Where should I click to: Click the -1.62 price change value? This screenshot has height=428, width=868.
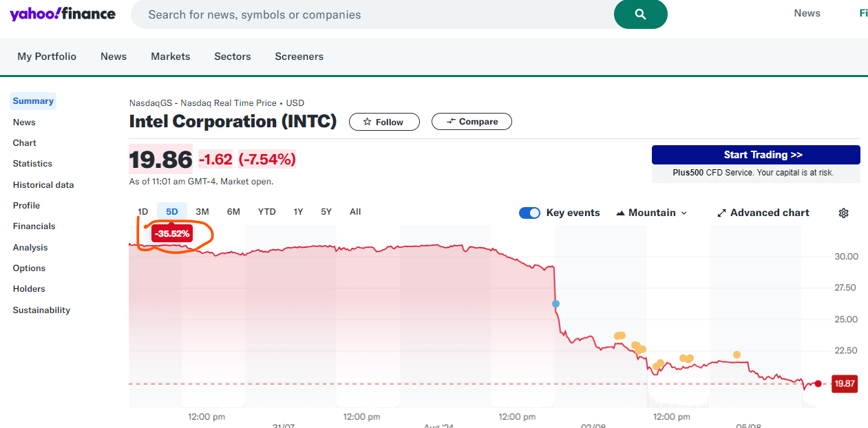(x=215, y=160)
